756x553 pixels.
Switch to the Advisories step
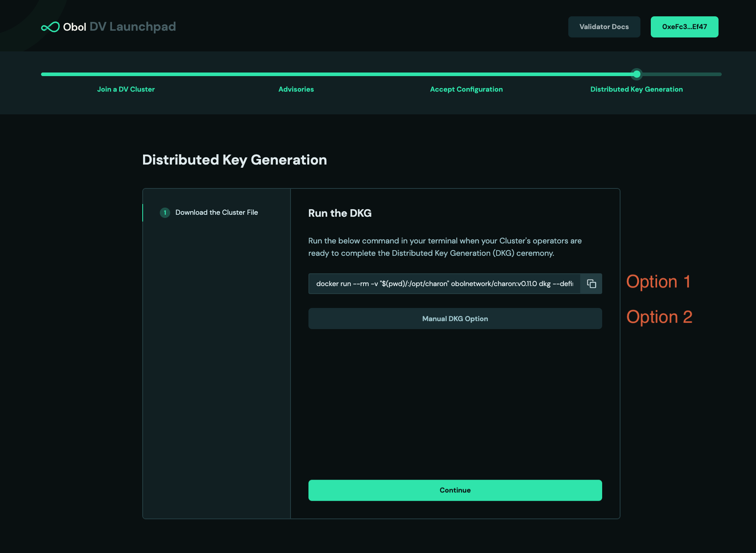296,89
